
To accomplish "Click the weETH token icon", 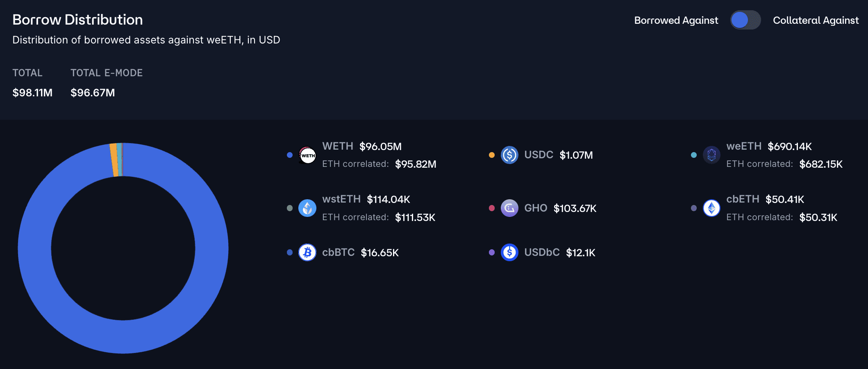I will [711, 155].
